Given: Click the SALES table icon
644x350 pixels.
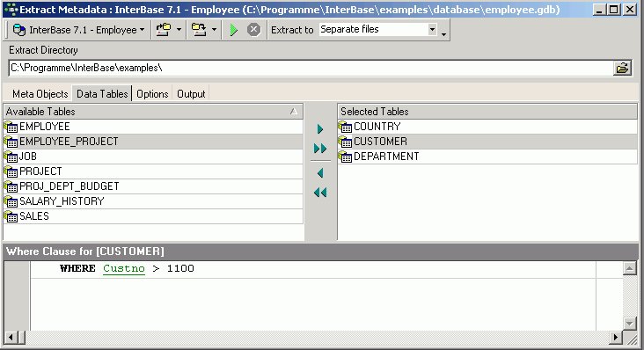Looking at the screenshot, I should 11,216.
